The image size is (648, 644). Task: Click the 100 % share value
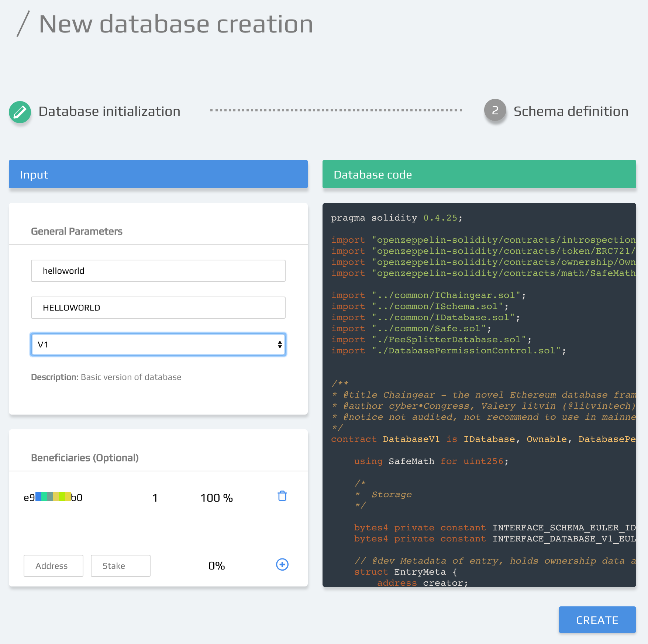click(217, 498)
